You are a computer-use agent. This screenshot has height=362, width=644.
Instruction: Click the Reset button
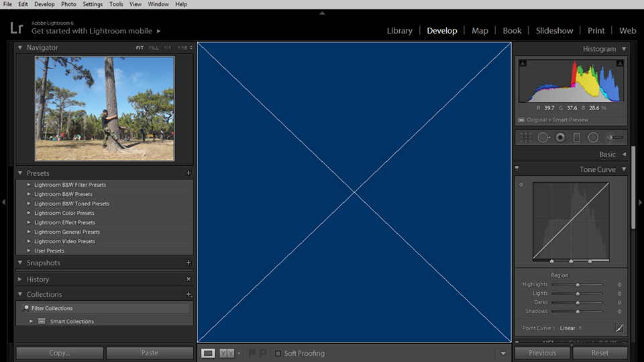600,353
